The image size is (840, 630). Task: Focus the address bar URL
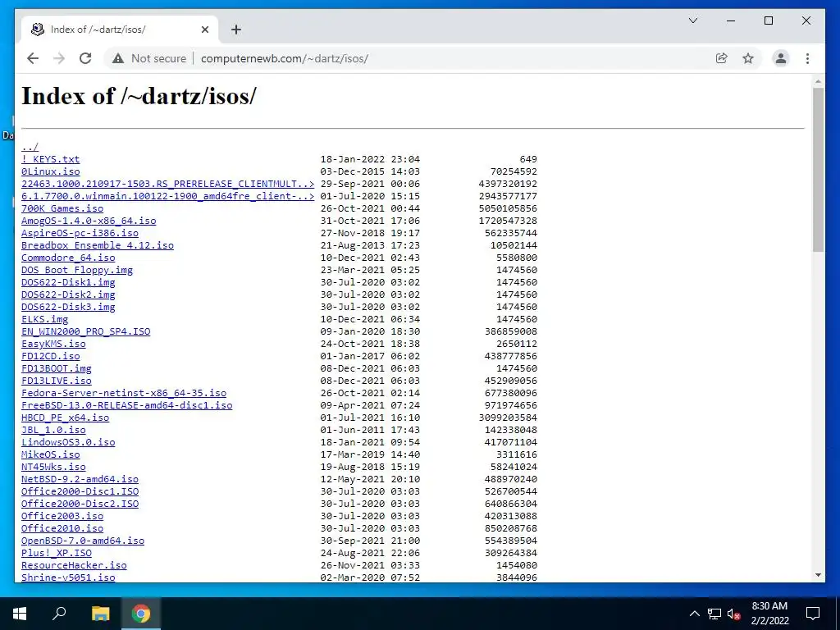coord(285,58)
